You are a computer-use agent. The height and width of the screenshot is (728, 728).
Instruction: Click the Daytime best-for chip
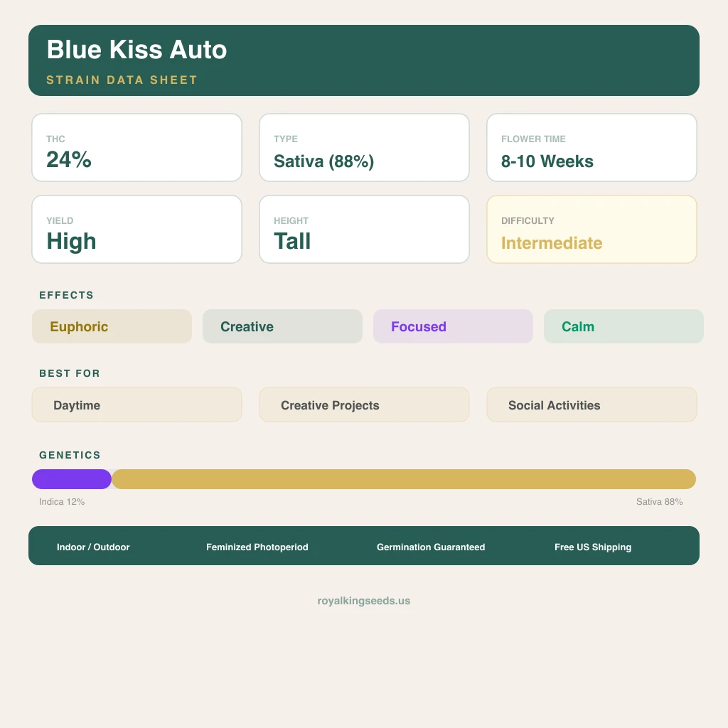click(x=136, y=405)
